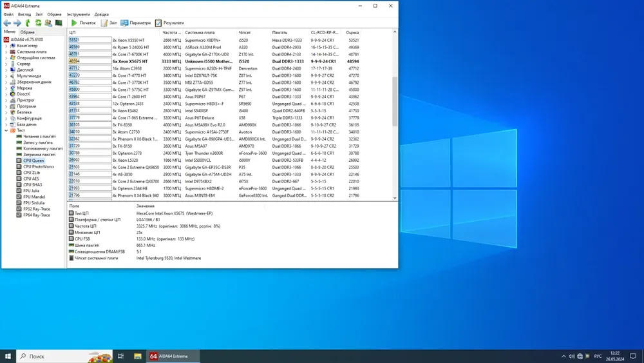Open the Довідка menu
This screenshot has width=644, height=363.
point(102,14)
